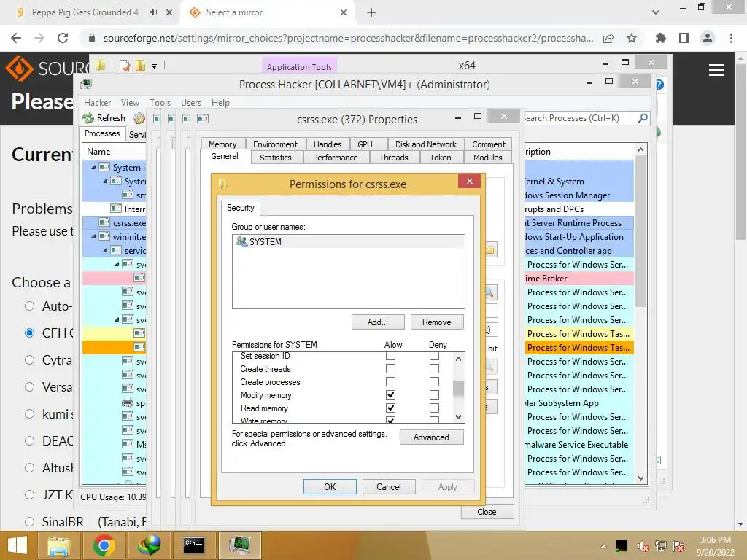Click the search magnifier icon in Search Processes

pos(643,117)
